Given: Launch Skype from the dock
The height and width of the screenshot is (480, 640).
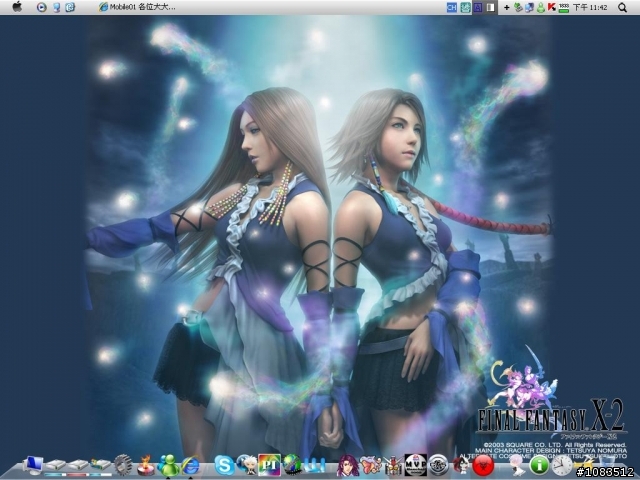Looking at the screenshot, I should tap(224, 465).
